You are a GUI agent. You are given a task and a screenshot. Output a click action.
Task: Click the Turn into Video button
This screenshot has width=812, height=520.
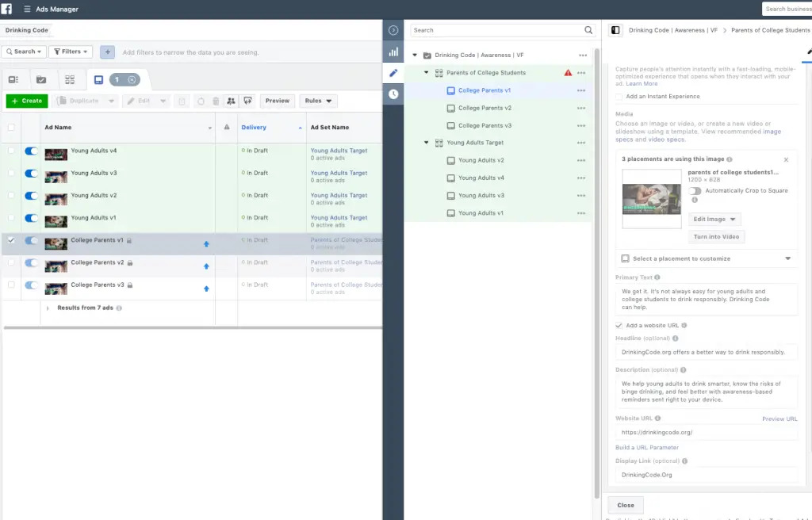(x=716, y=237)
